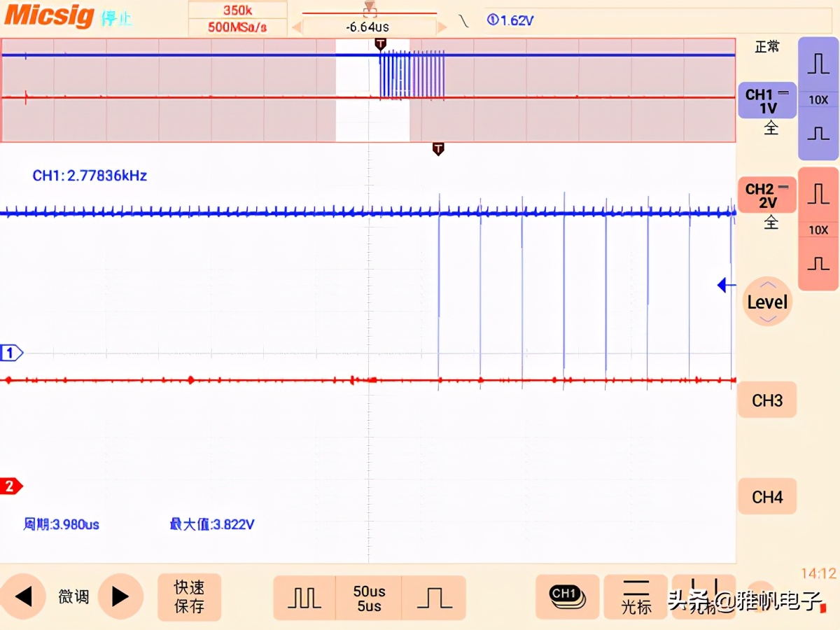
Task: Tap the left fine-adjust arrow beside 微调
Action: [x=23, y=597]
